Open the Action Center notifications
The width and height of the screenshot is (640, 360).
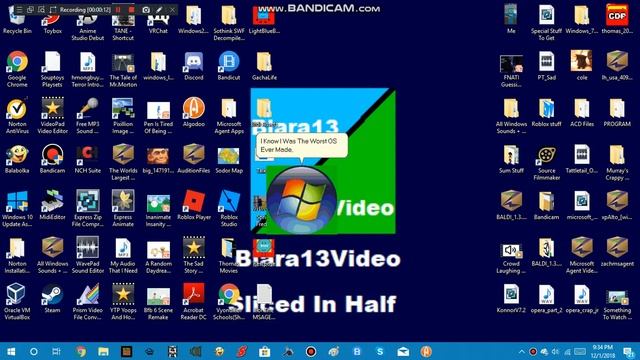pyautogui.click(x=629, y=351)
